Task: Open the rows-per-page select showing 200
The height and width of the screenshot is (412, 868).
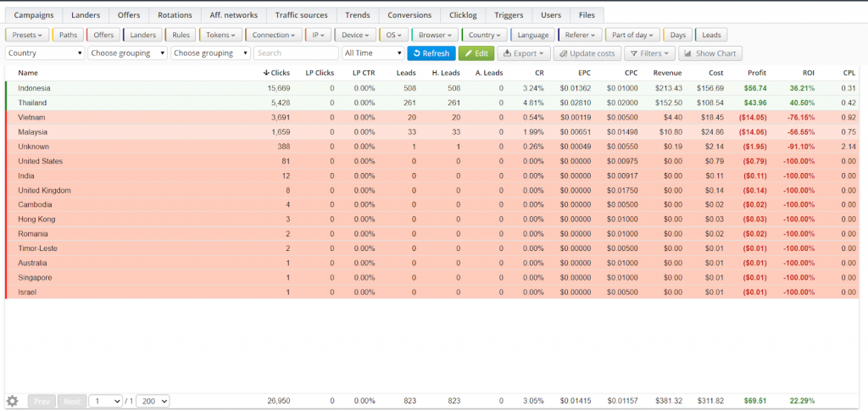Action: 153,401
